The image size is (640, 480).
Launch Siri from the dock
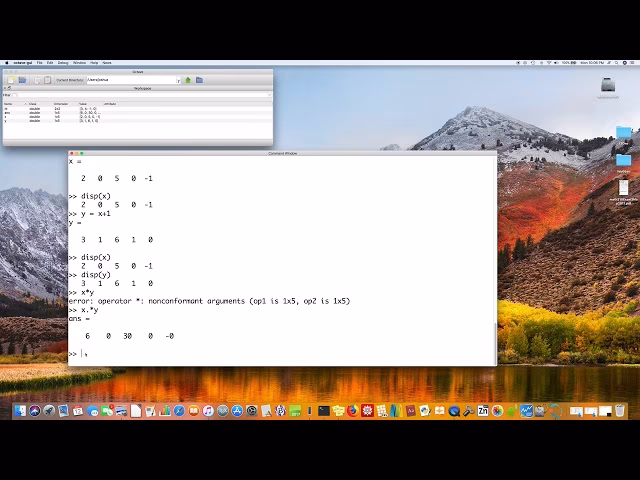(x=34, y=411)
